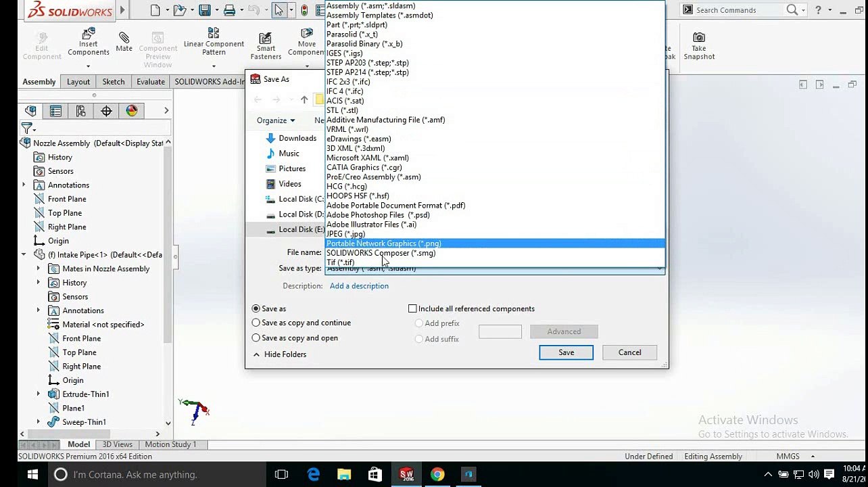This screenshot has width=868, height=487.
Task: Open Task View on taskbar
Action: click(282, 475)
